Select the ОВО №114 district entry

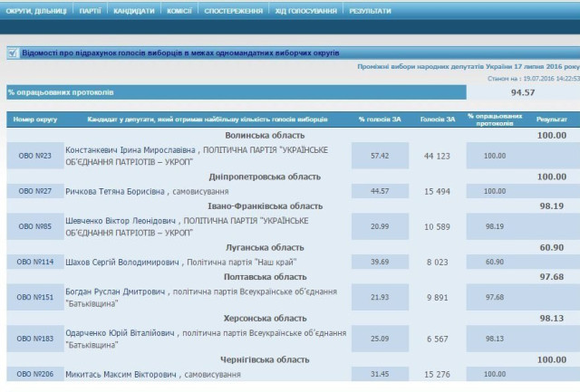(x=32, y=262)
